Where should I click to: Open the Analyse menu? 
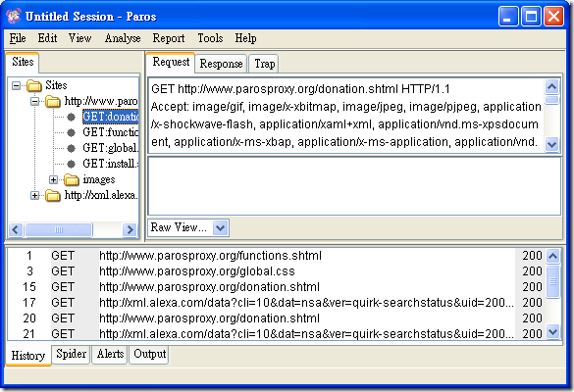point(123,38)
